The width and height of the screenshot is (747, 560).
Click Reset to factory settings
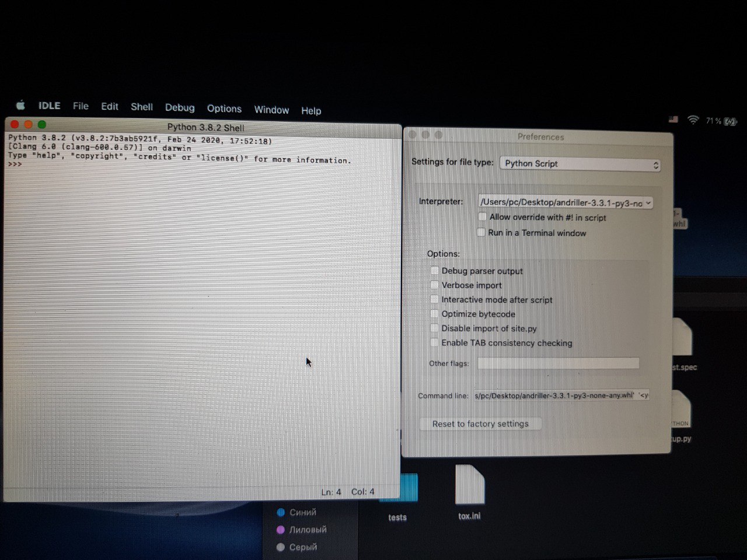pos(480,423)
